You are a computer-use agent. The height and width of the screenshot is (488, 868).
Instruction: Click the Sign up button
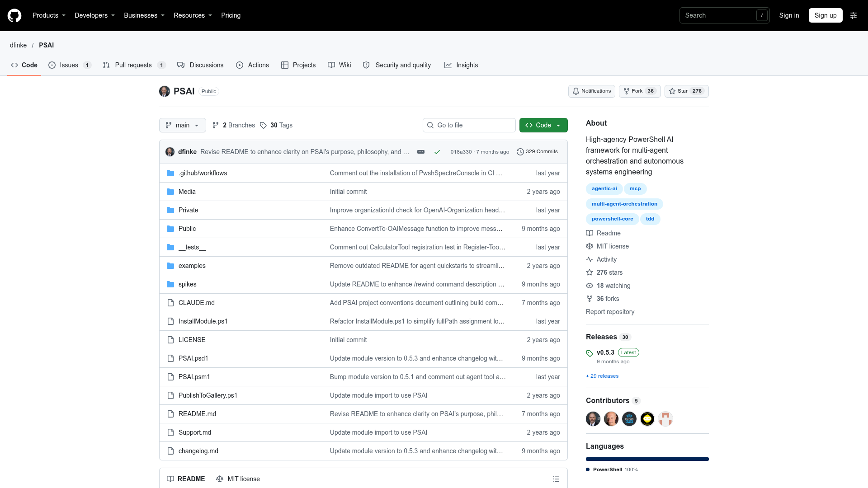click(826, 15)
